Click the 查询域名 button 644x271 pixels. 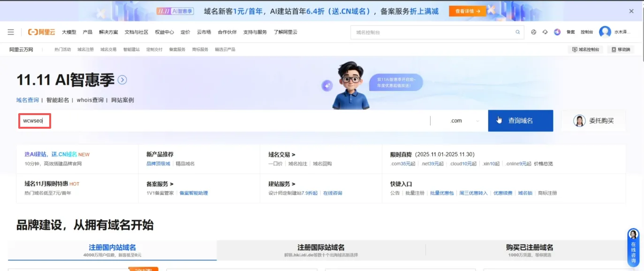click(x=520, y=121)
